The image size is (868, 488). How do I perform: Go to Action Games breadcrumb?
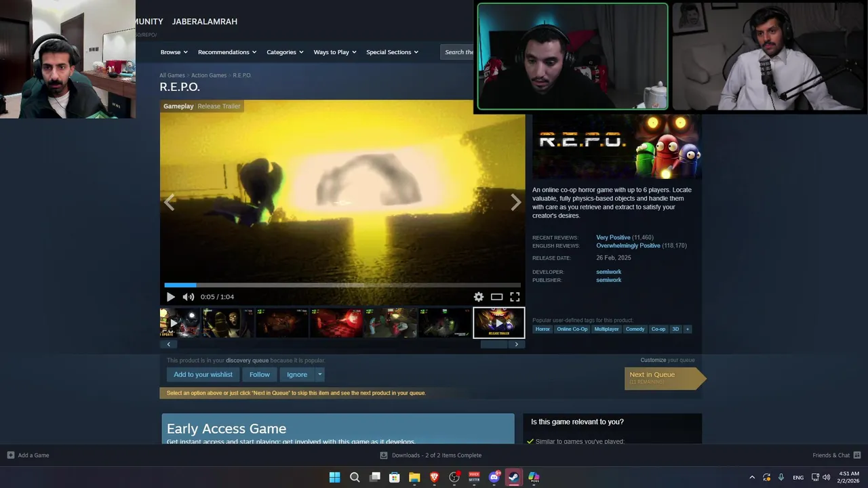(x=209, y=75)
